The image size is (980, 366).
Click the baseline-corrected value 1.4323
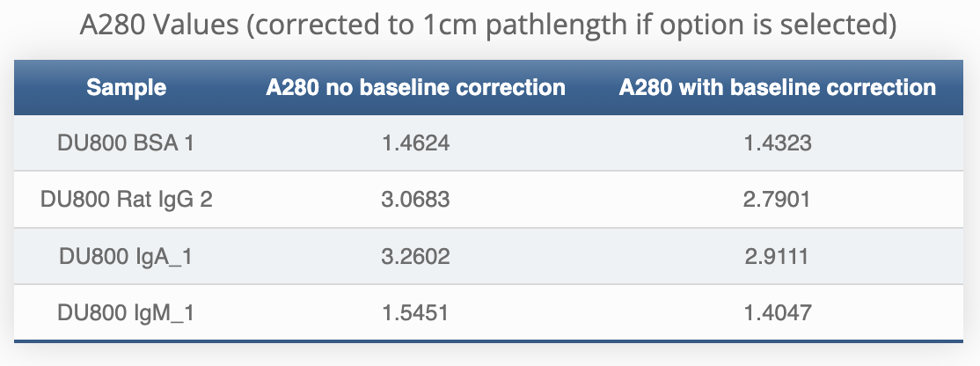click(x=777, y=143)
